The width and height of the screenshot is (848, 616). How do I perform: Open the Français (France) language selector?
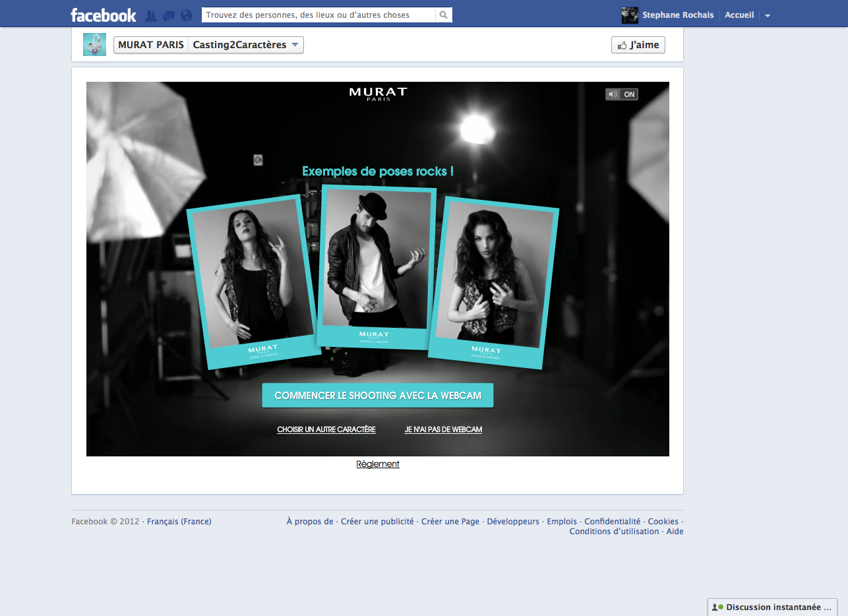pos(179,522)
